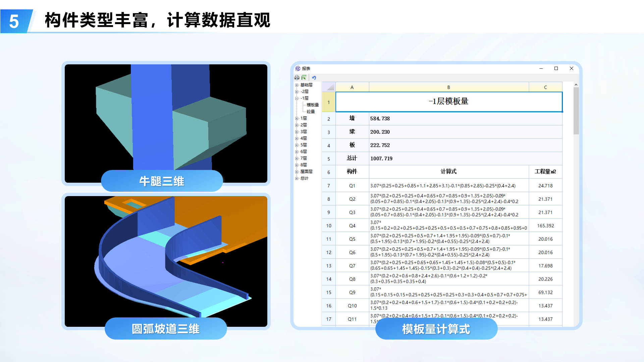Maximize the 报表 window
644x362 pixels.
(x=556, y=68)
